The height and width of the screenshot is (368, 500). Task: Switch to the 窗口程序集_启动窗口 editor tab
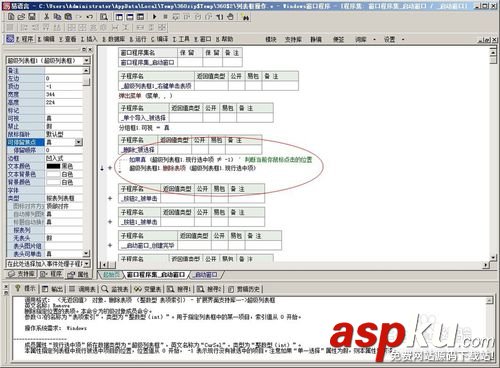[x=156, y=275]
